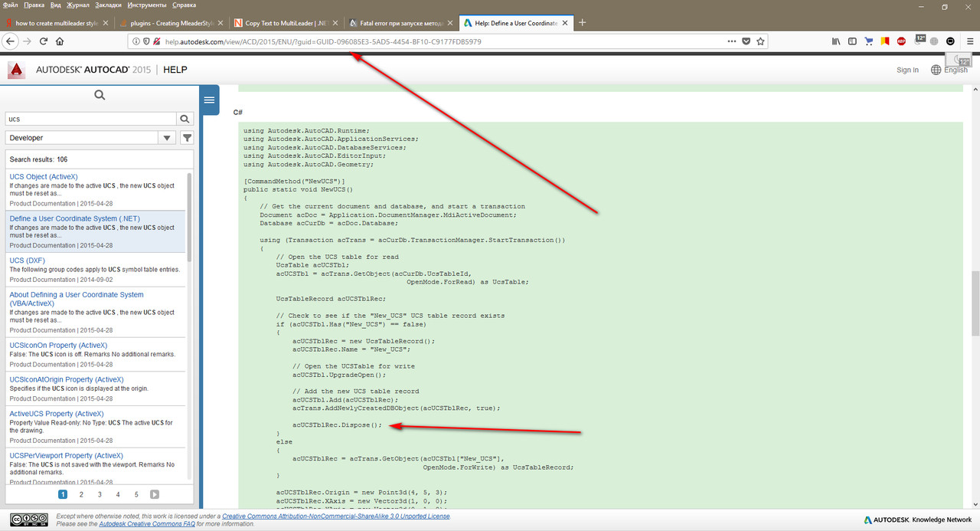This screenshot has width=980, height=531.
Task: Collapse the sidebar with the hamburger toggle
Action: 209,99
